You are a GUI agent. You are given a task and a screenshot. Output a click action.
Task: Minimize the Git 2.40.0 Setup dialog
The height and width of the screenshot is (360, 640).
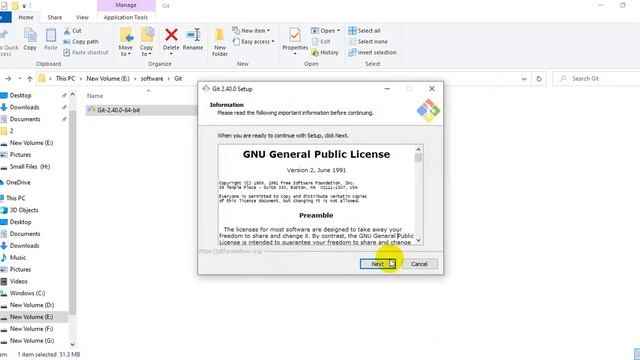pyautogui.click(x=387, y=89)
